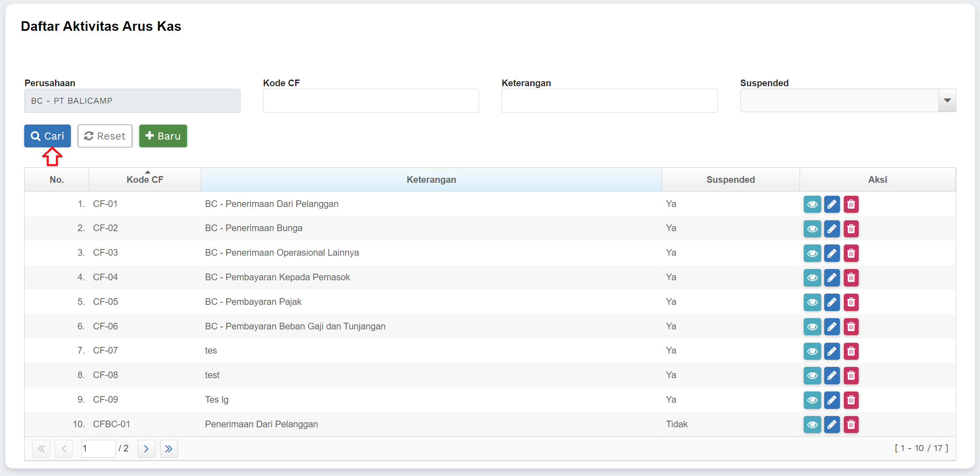Viewport: 980px width, 476px height.
Task: Create new entry with Baru button
Action: [x=163, y=136]
